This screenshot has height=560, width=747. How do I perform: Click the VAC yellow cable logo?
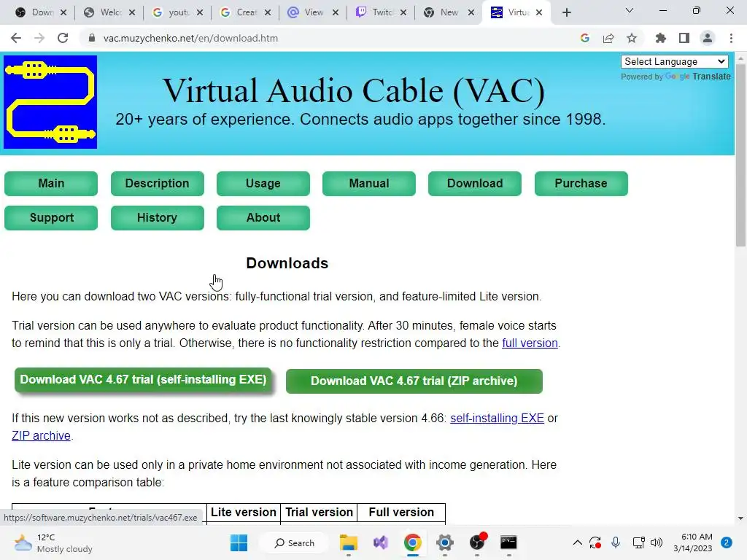pyautogui.click(x=50, y=102)
